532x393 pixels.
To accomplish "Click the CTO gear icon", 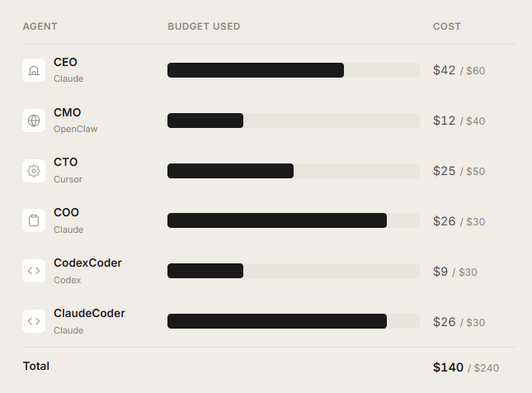I will click(34, 170).
